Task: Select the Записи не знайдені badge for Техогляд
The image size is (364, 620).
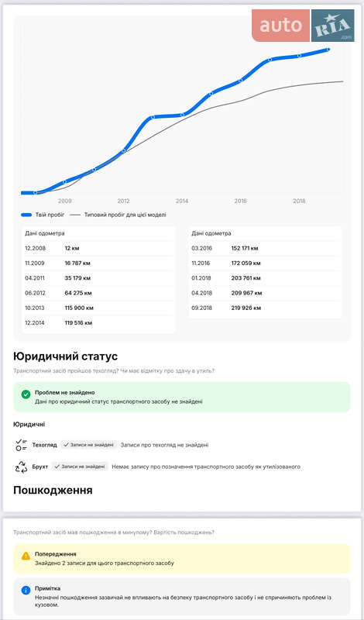Action: tap(89, 445)
